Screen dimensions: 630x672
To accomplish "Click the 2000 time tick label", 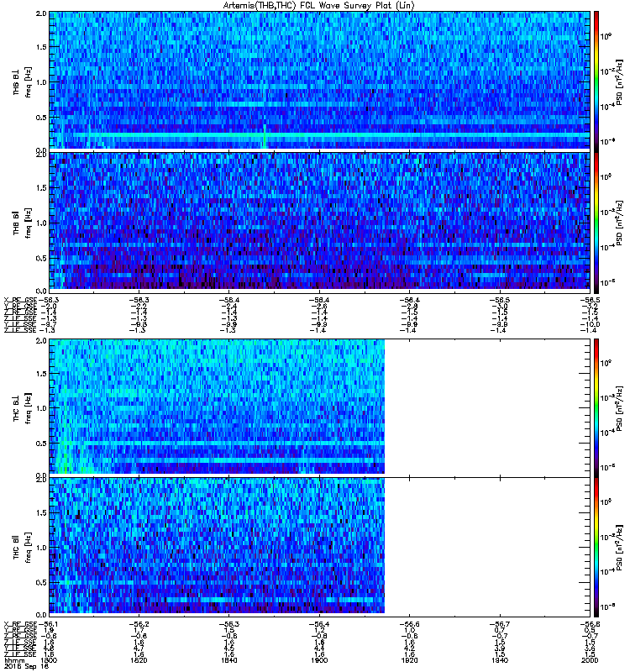I will pos(591,660).
